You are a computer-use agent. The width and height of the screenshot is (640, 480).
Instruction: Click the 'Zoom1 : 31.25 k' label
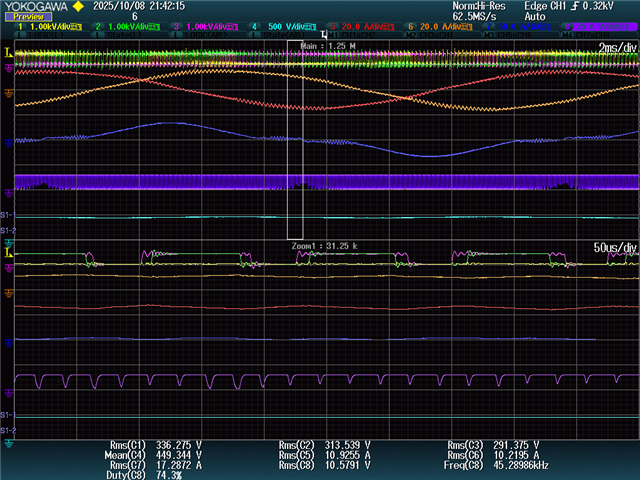pos(325,246)
